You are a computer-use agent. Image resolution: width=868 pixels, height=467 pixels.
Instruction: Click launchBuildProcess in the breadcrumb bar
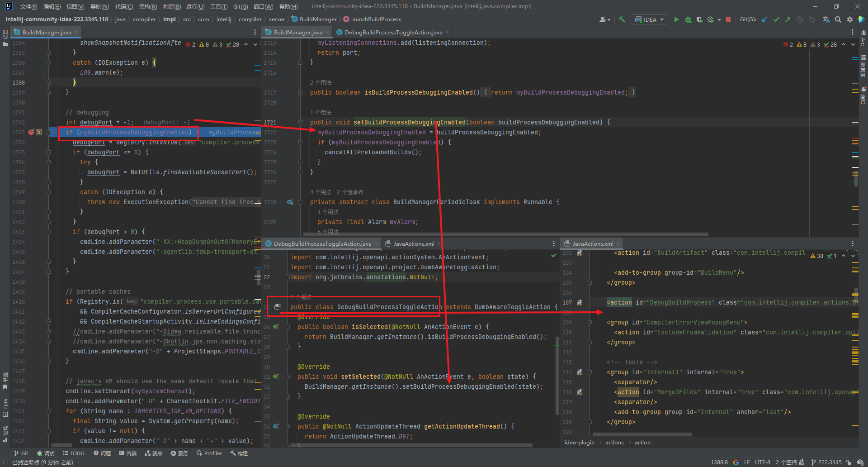pos(376,19)
